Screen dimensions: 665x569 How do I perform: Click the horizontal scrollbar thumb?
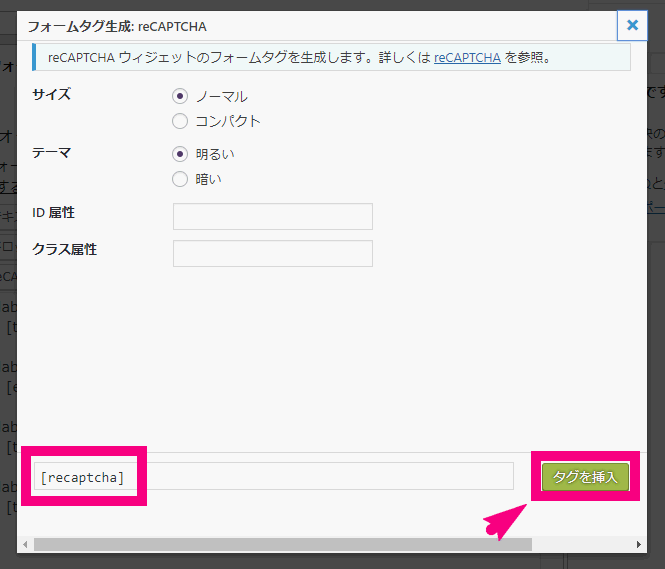(x=283, y=544)
